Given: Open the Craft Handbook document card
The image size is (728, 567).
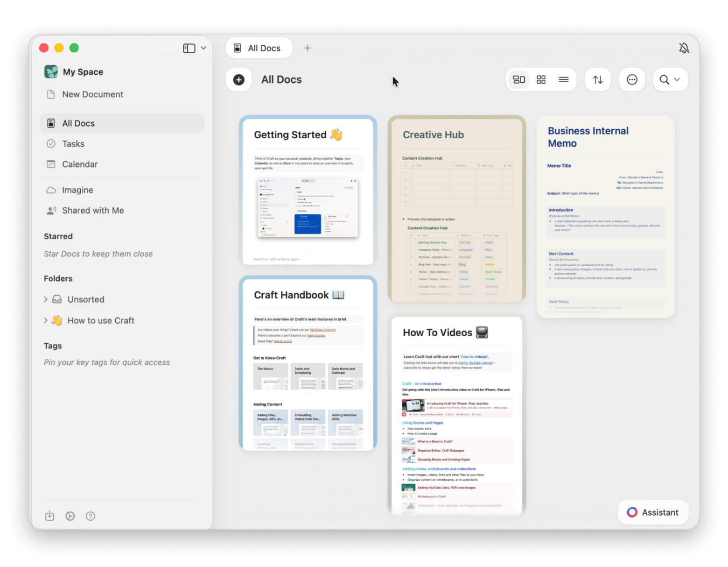Looking at the screenshot, I should click(x=308, y=363).
